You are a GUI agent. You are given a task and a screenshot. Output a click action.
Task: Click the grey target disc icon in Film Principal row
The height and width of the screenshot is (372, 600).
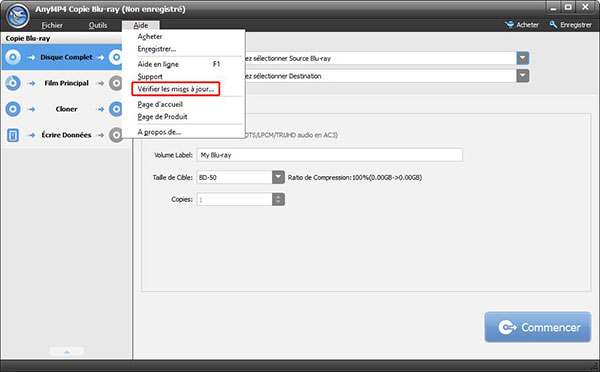(x=116, y=83)
